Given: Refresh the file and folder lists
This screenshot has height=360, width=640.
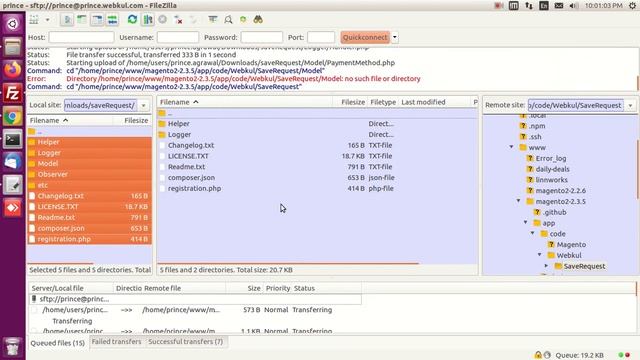Looking at the screenshot, I should (132, 20).
